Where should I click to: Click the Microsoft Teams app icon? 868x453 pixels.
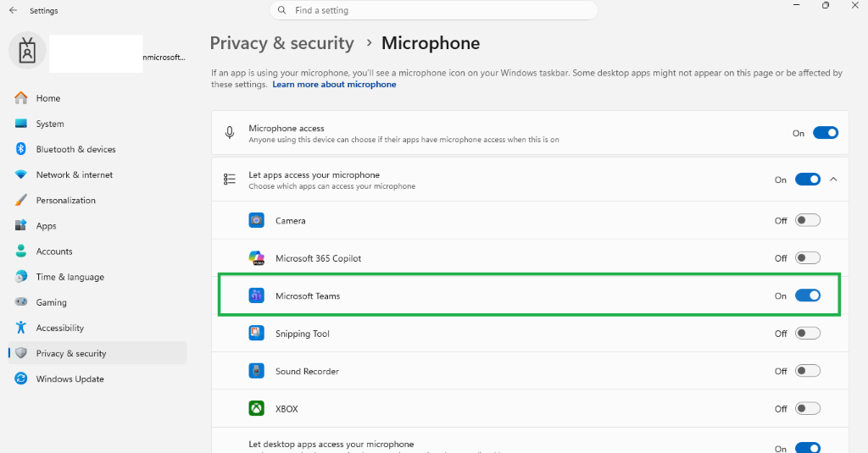point(256,296)
